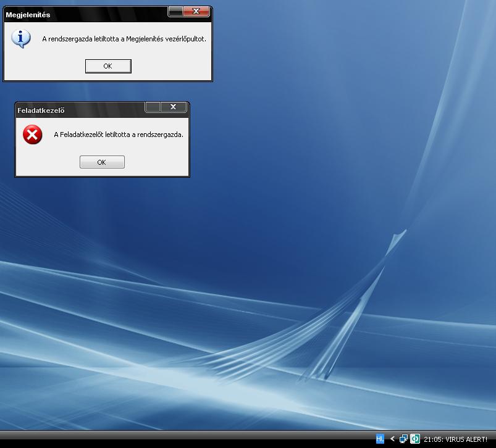Screen dimensions: 496x448
Task: Click the message text about Megjelenítés vezérlőpult
Action: pyautogui.click(x=124, y=39)
